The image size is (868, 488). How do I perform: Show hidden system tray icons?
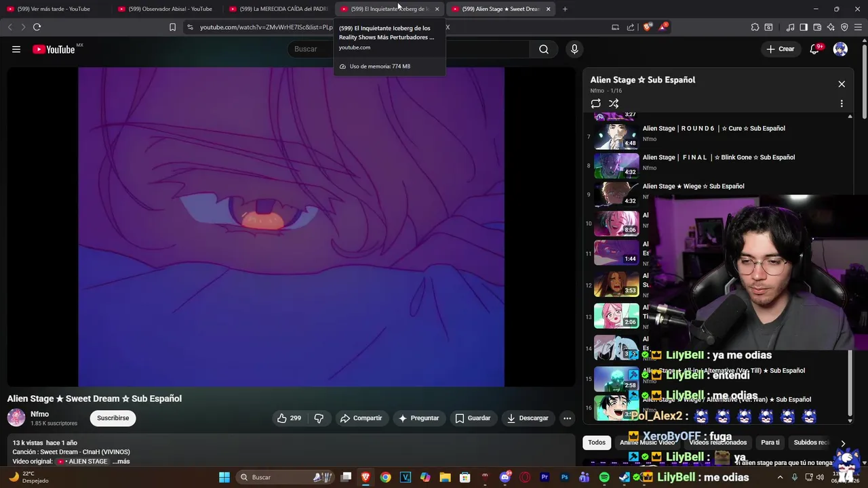click(x=780, y=477)
